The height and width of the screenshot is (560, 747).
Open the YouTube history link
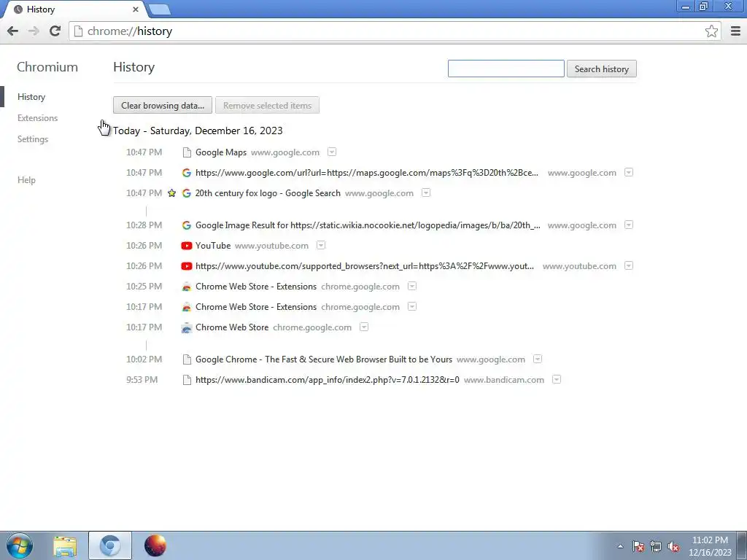tap(213, 246)
